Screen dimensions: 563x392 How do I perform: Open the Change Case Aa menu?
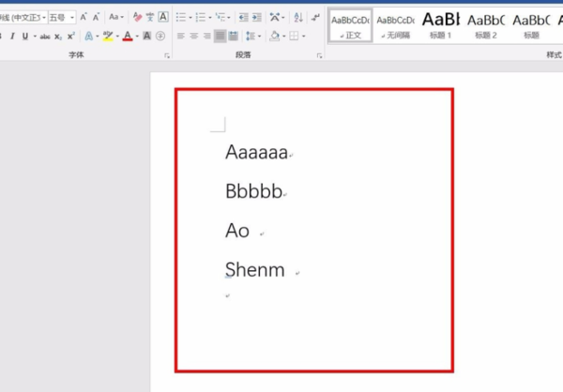[116, 17]
